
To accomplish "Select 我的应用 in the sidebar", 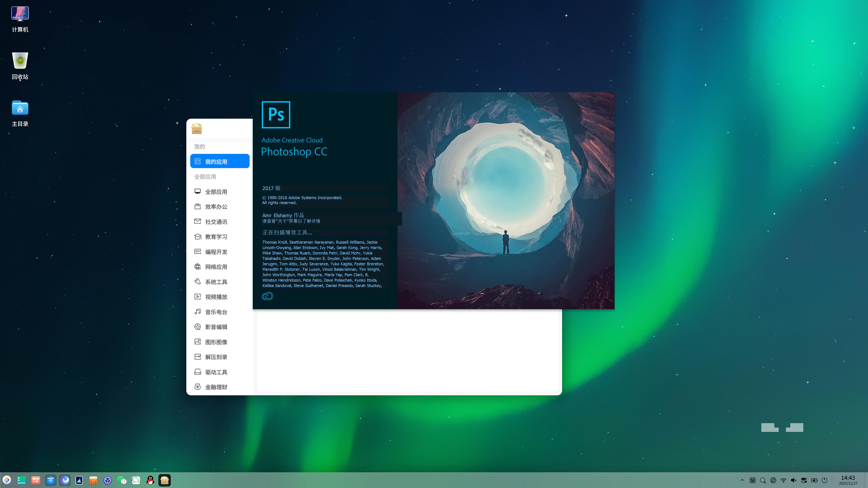I will pos(220,161).
